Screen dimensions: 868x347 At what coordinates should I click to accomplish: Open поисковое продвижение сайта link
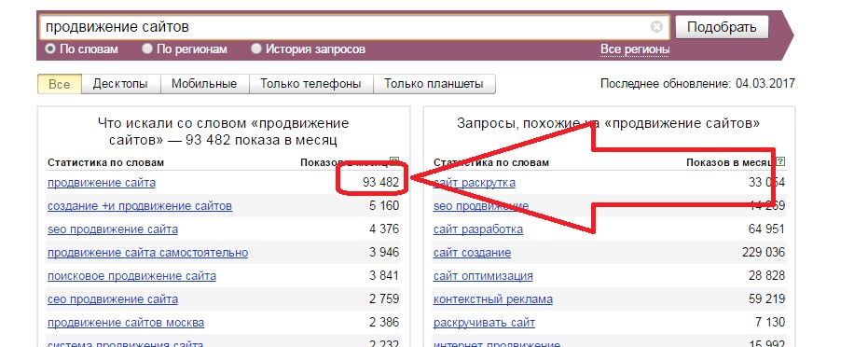coord(131,275)
